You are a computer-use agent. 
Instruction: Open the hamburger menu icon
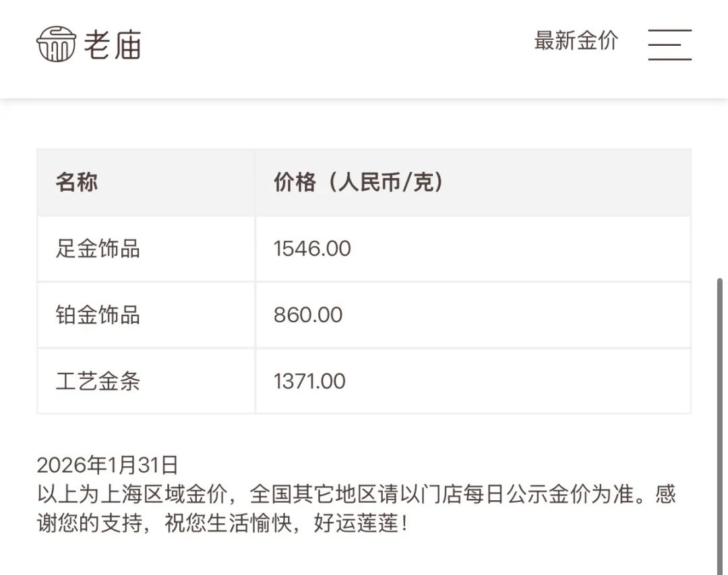click(669, 45)
